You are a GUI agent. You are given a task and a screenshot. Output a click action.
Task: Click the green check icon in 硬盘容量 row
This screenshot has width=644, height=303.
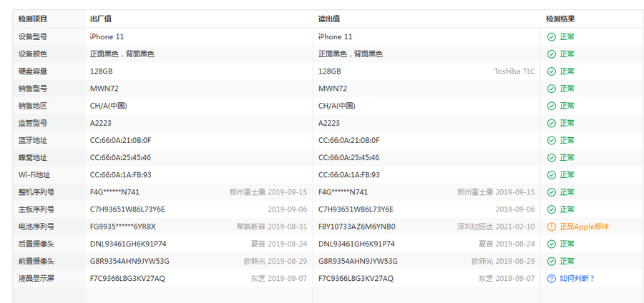coord(551,71)
